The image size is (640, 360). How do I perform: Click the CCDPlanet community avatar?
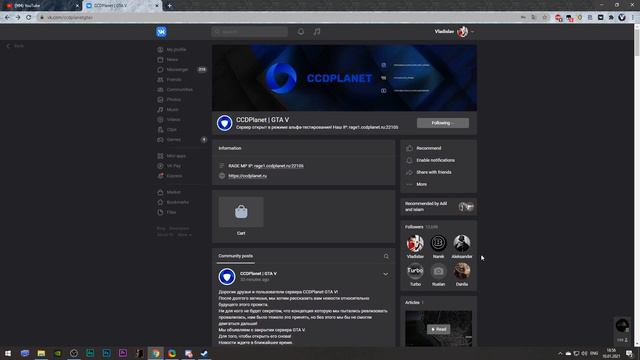224,123
